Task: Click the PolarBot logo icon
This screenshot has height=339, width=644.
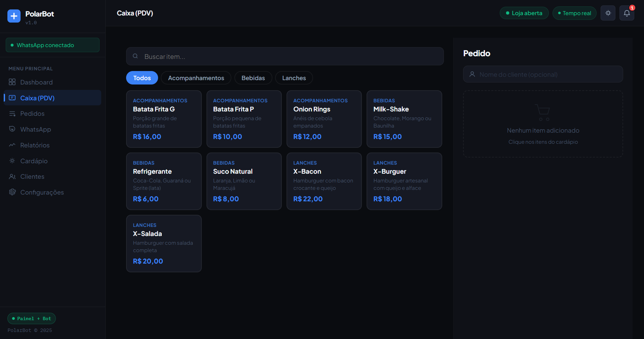Action: coord(14,16)
